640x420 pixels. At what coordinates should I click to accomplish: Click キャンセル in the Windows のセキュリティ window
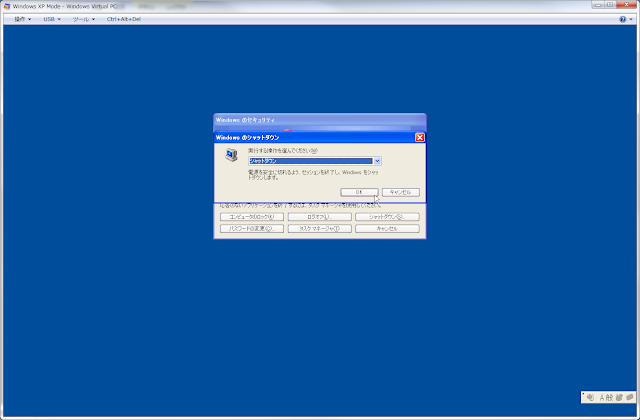coord(387,229)
